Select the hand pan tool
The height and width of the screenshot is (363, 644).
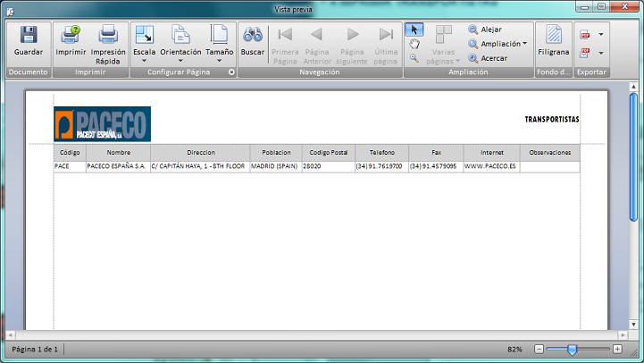pos(414,44)
